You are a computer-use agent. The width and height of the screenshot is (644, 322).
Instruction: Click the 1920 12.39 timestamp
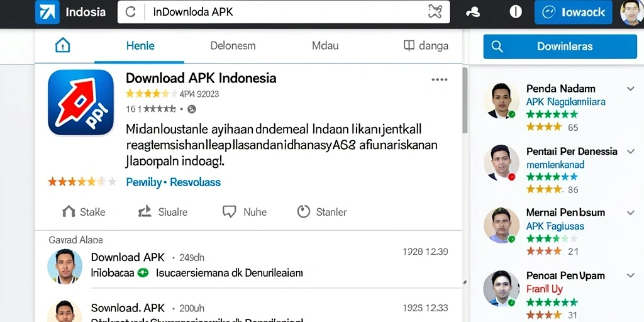point(426,252)
